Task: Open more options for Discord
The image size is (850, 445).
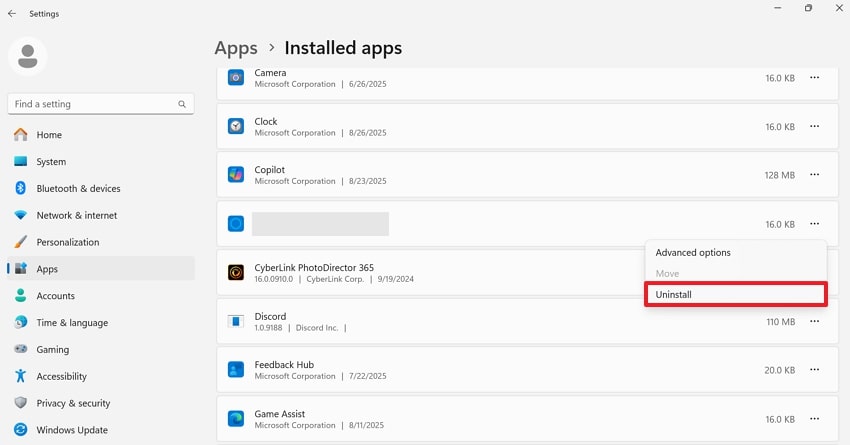Action: tap(814, 321)
